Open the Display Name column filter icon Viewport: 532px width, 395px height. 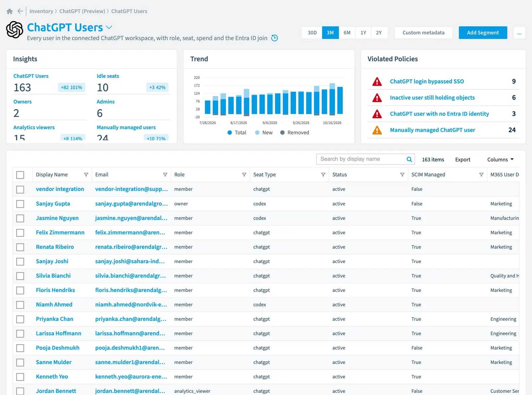(x=86, y=175)
